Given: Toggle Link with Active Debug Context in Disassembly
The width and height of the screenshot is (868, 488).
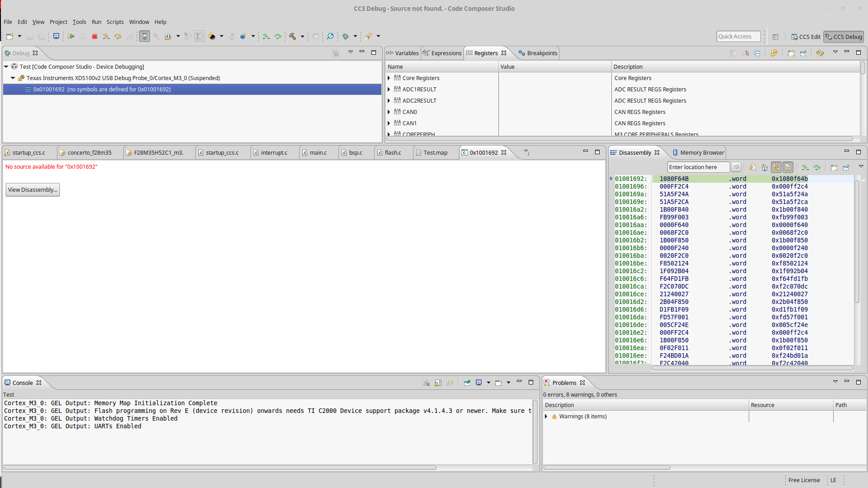Looking at the screenshot, I should (776, 167).
